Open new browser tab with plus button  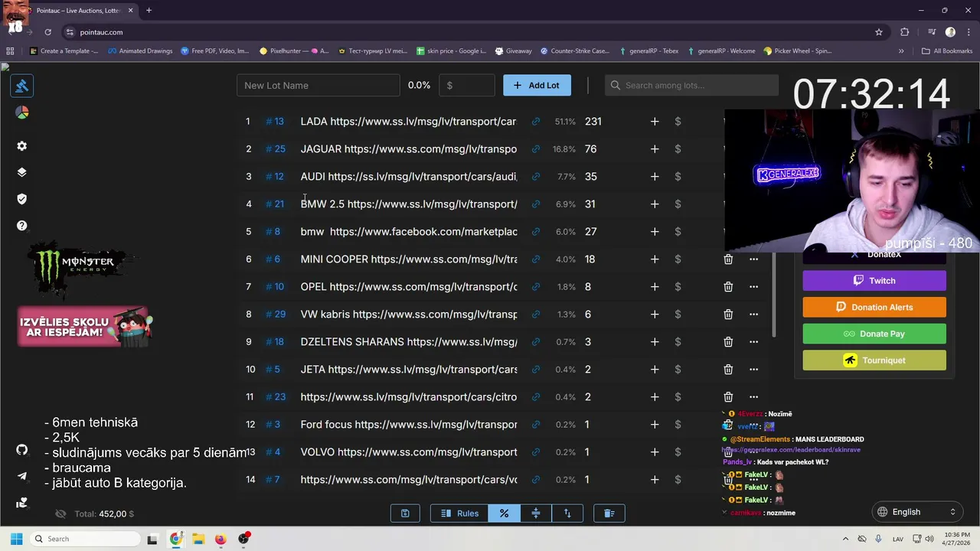(149, 11)
